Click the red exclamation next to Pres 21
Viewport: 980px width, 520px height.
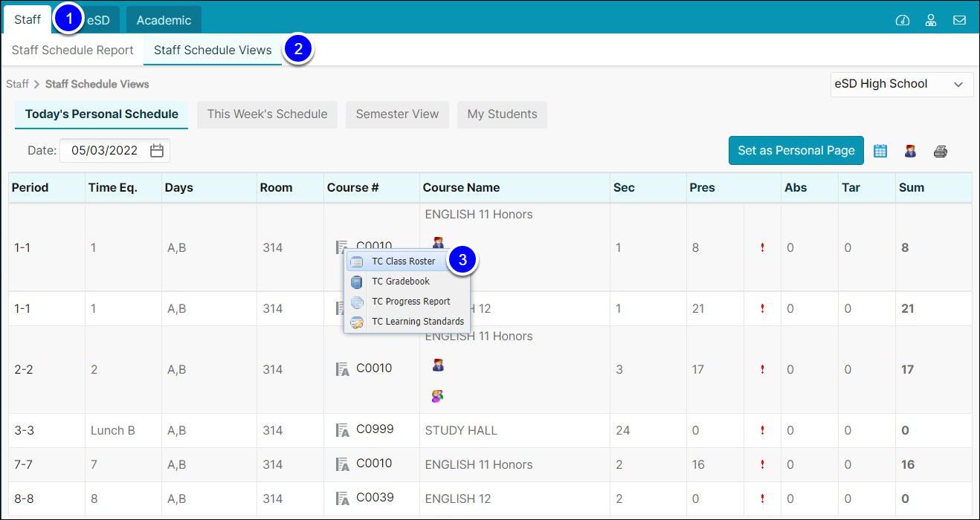pos(762,308)
